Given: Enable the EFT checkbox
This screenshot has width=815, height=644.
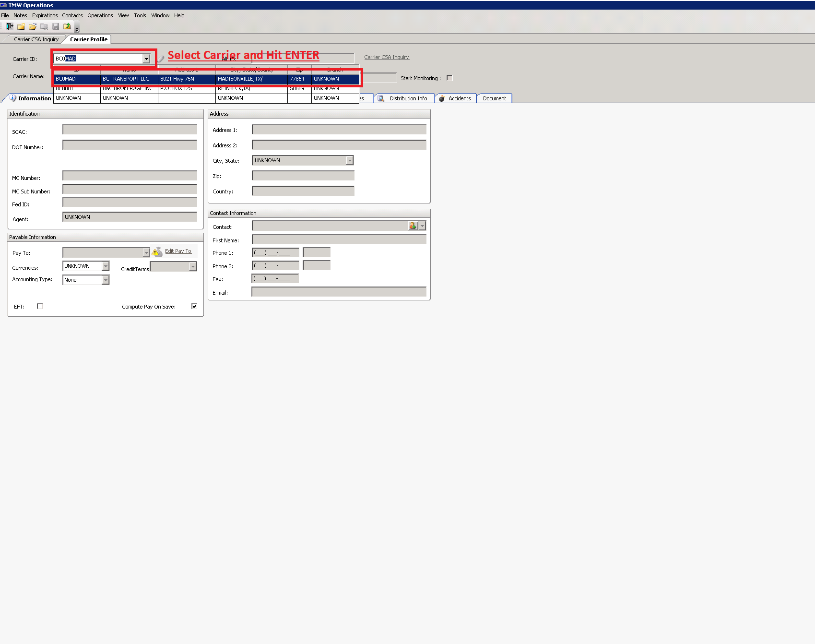Looking at the screenshot, I should point(40,306).
